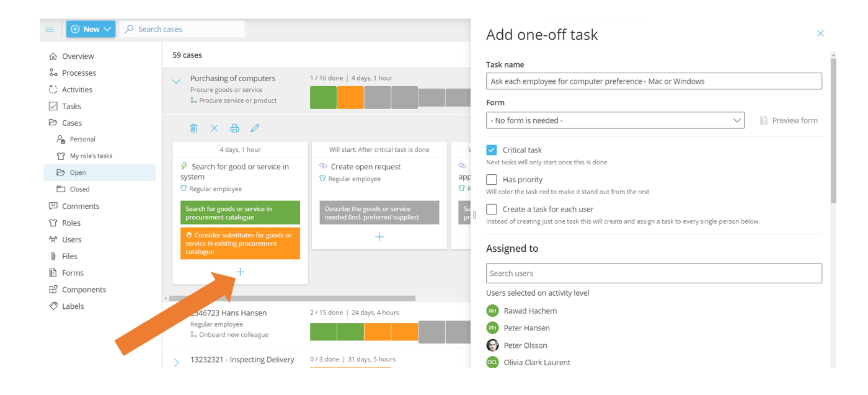Open the Processes menu item
The width and height of the screenshot is (868, 395).
coord(79,73)
